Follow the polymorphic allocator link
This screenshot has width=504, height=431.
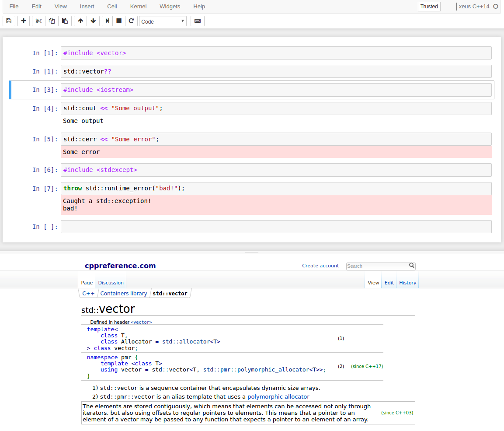click(278, 396)
